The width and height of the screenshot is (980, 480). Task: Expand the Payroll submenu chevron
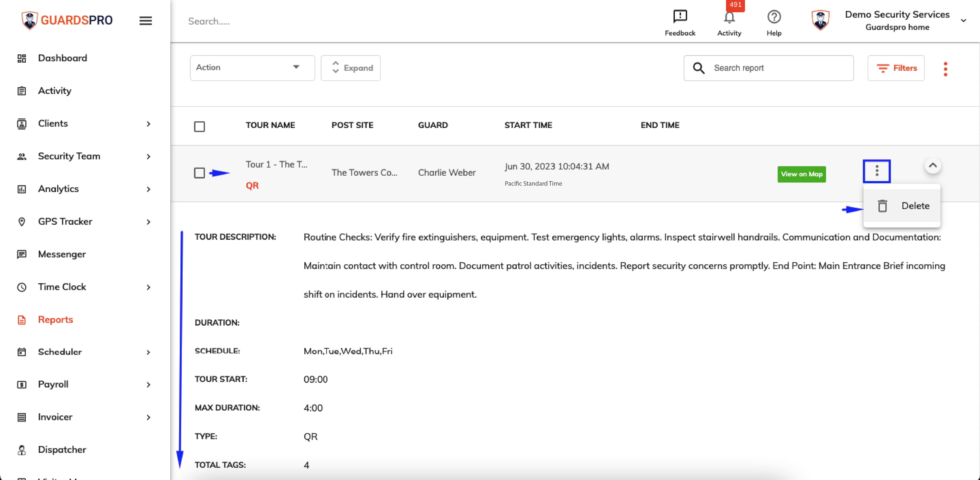(148, 385)
